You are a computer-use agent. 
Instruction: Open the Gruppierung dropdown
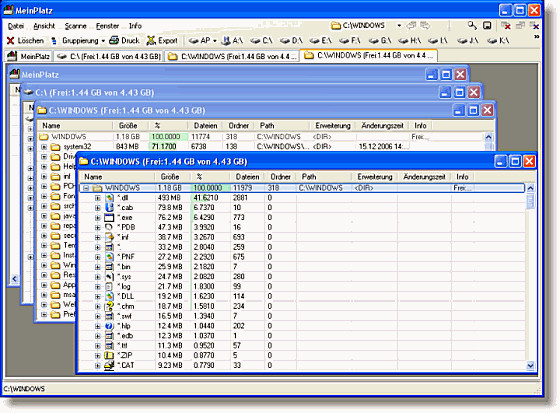[103, 41]
